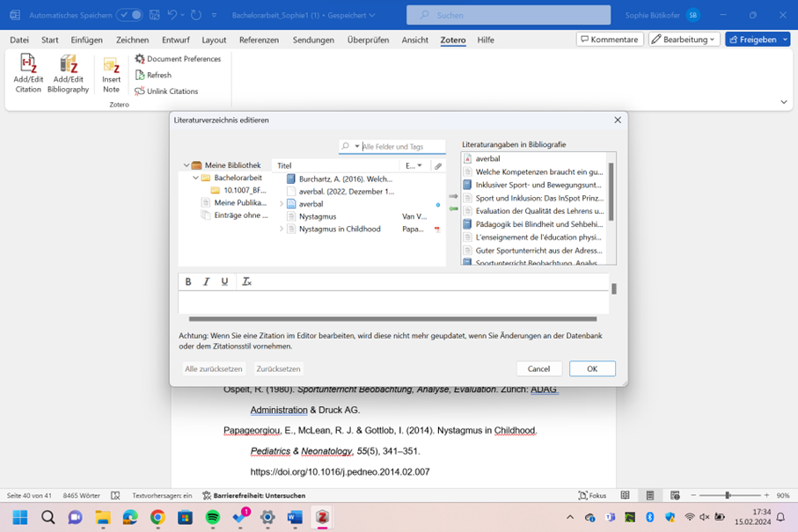This screenshot has height=532, width=798.
Task: Click the Kommentare button
Action: [610, 40]
